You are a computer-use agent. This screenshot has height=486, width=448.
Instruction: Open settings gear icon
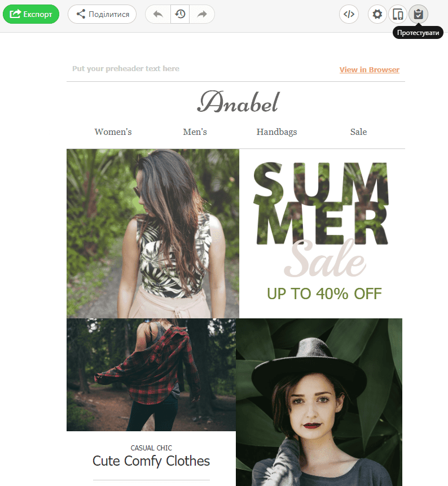tap(377, 14)
